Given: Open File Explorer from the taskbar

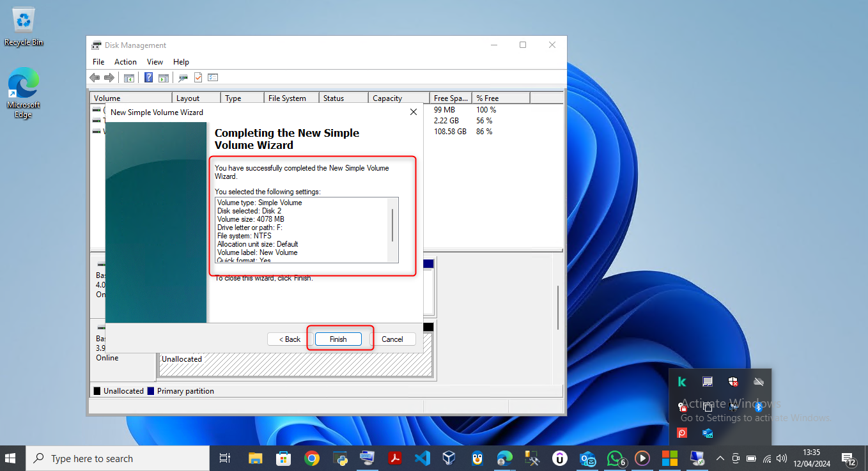Looking at the screenshot, I should pos(256,458).
